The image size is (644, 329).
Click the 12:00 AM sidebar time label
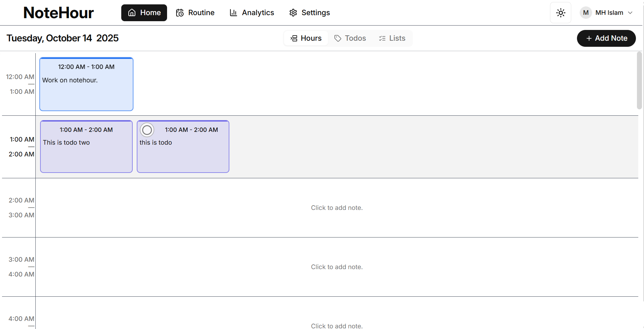coord(20,77)
